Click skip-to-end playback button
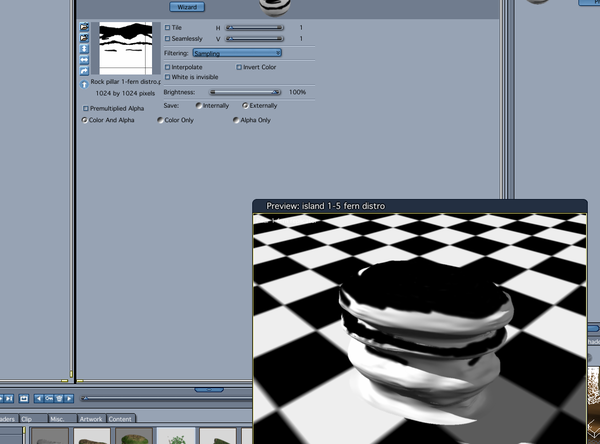 pyautogui.click(x=9, y=399)
